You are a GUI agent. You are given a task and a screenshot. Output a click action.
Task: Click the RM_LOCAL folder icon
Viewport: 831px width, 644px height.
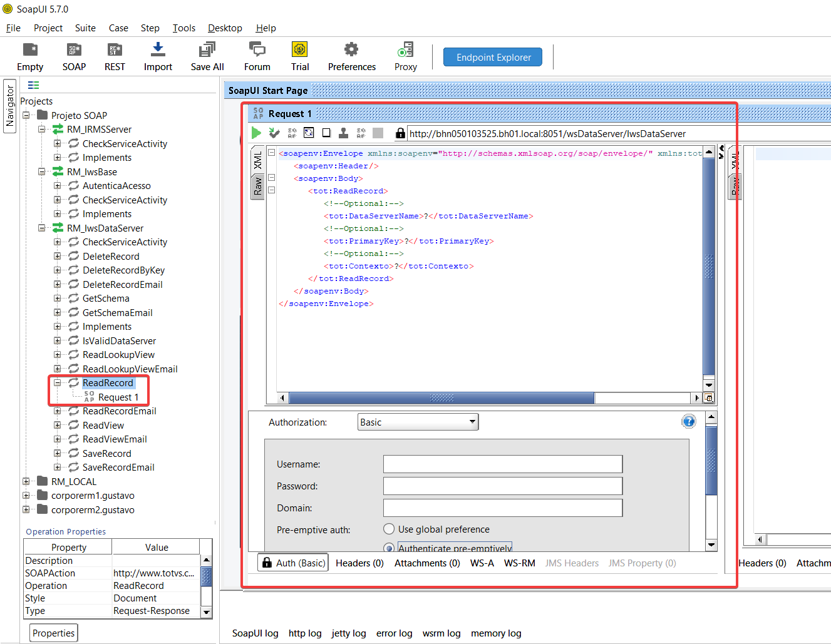[43, 481]
